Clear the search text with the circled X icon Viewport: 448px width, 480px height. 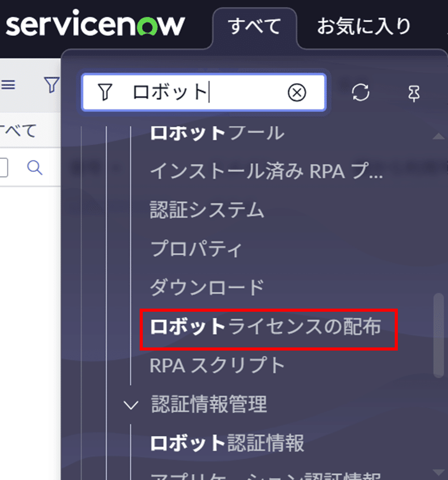[x=296, y=92]
